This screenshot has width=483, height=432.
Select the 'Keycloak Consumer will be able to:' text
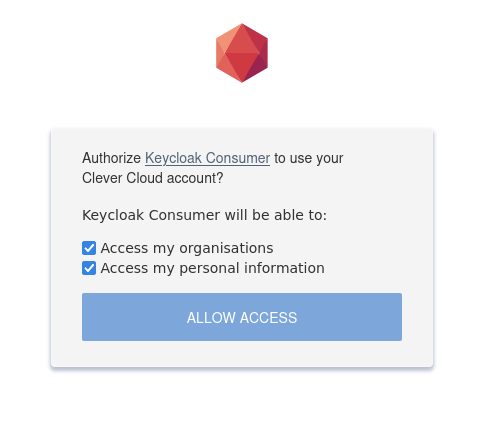pos(204,215)
